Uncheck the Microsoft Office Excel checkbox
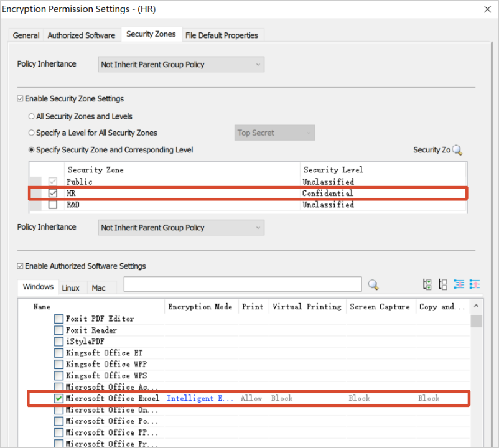 (x=58, y=398)
